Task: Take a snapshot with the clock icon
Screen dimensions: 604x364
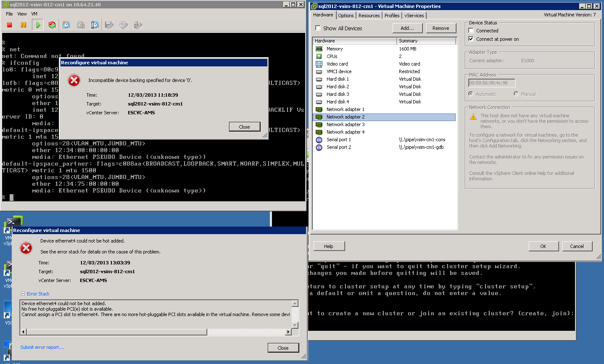Action: click(66, 25)
